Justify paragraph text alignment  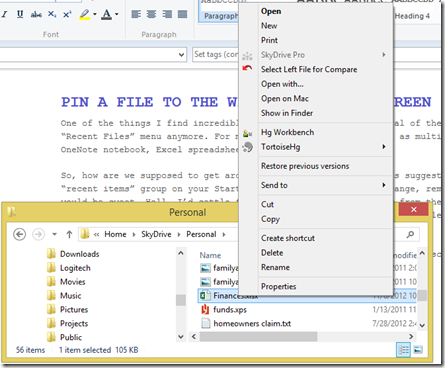[183, 14]
